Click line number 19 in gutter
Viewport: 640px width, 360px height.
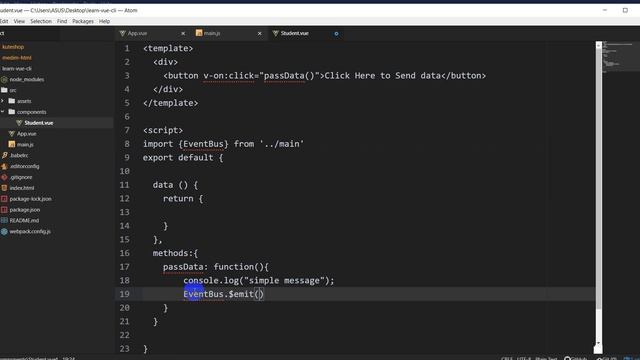[x=124, y=294]
